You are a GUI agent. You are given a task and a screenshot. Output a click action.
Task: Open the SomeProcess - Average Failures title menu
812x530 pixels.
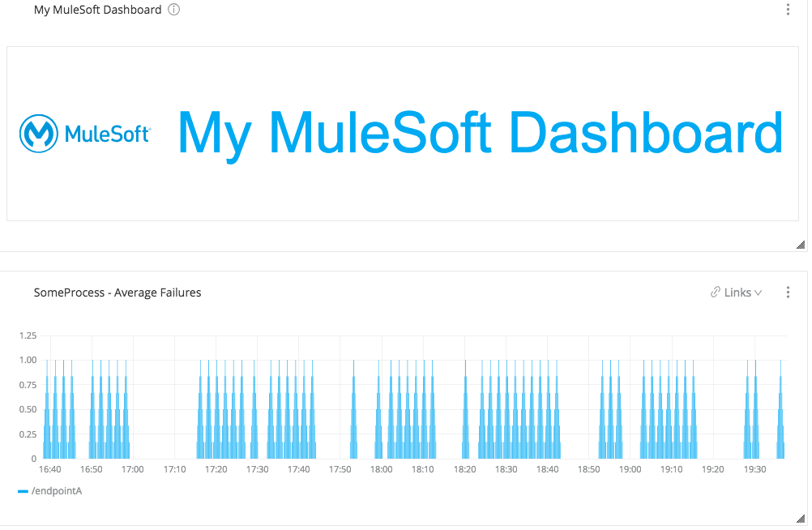click(x=118, y=293)
